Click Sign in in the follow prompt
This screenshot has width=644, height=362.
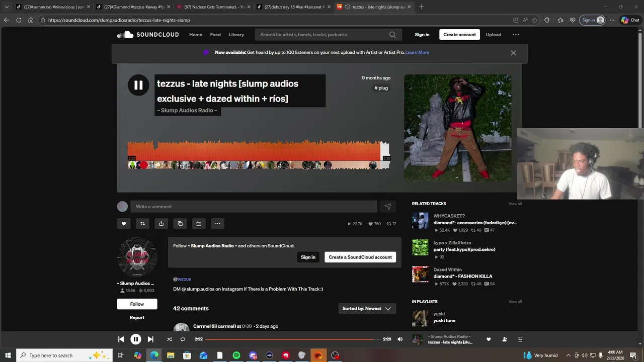tap(308, 257)
